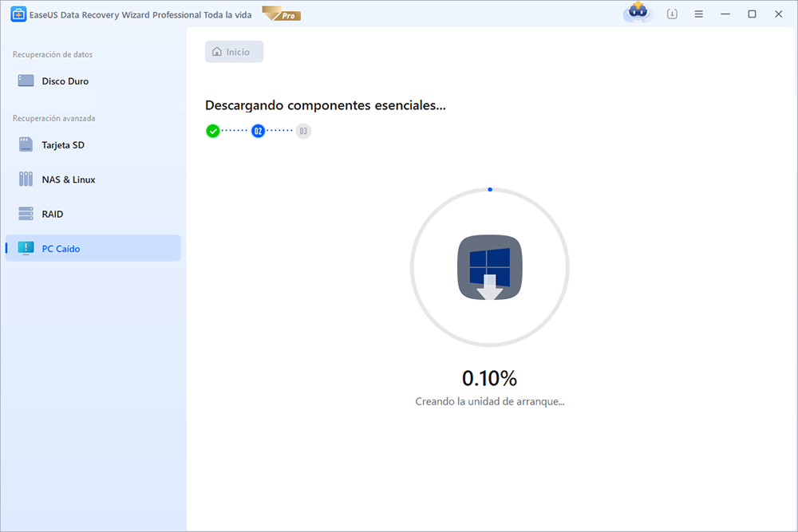Screen dimensions: 798x532
Task: Click the completed step green checkmark
Action: click(x=213, y=132)
